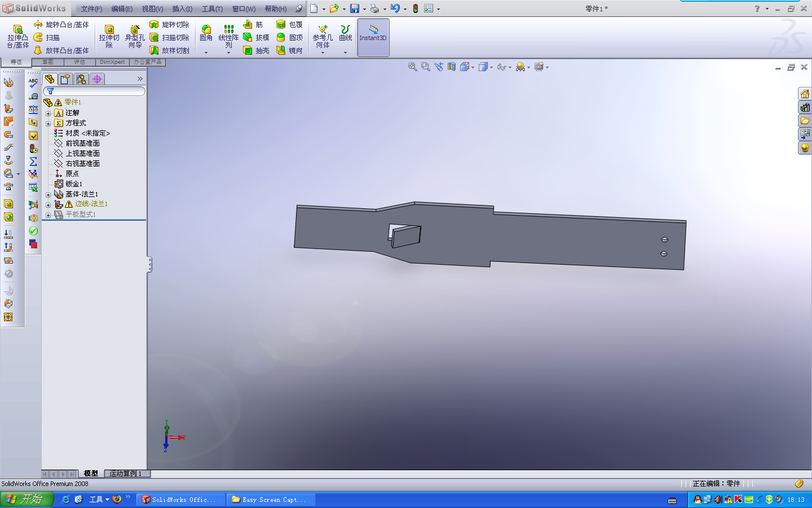Open the display style dropdown in view toolbar

click(491, 67)
